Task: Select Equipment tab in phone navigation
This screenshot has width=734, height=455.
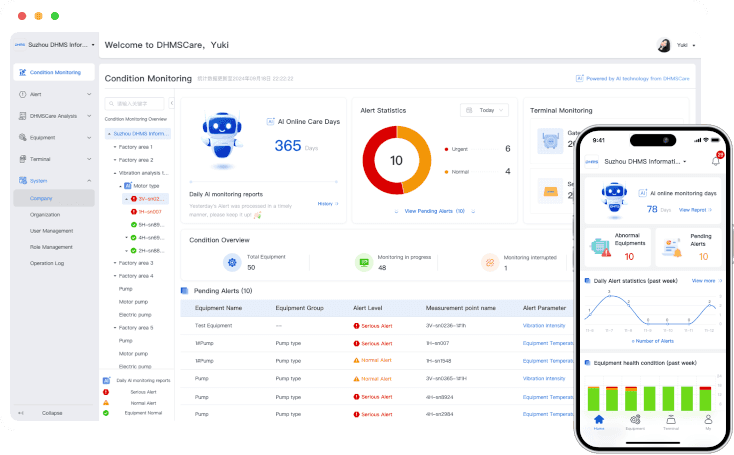Action: 635,422
